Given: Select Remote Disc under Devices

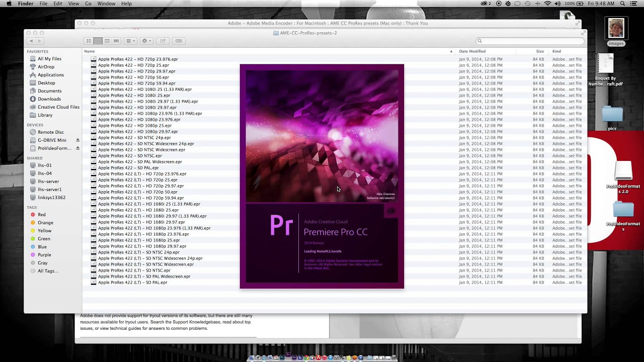Looking at the screenshot, I should click(50, 132).
